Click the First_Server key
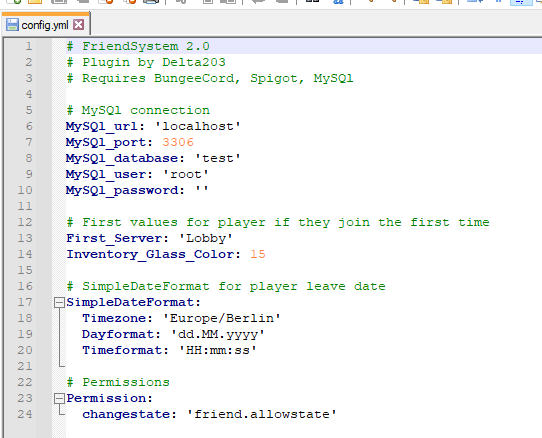Screen dimensions: 542x438 click(x=115, y=238)
